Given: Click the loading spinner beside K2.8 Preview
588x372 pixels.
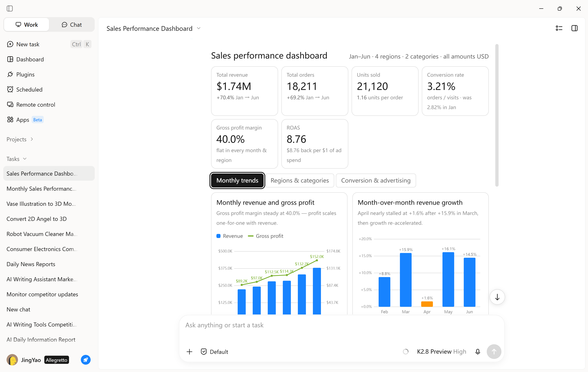Looking at the screenshot, I should pyautogui.click(x=406, y=352).
